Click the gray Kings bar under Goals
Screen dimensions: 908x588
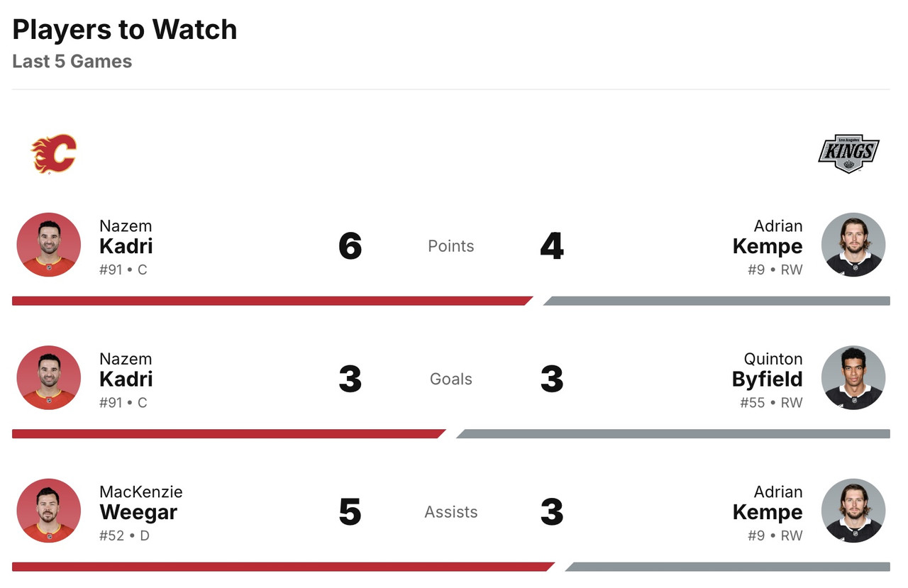(674, 433)
